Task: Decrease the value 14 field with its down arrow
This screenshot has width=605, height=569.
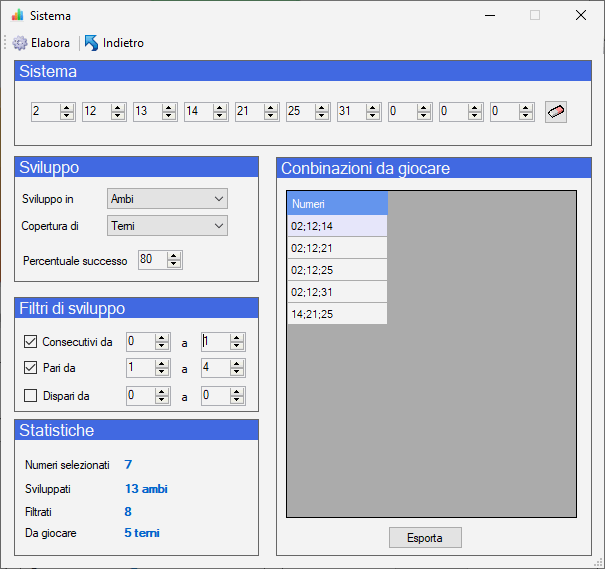Action: point(220,116)
